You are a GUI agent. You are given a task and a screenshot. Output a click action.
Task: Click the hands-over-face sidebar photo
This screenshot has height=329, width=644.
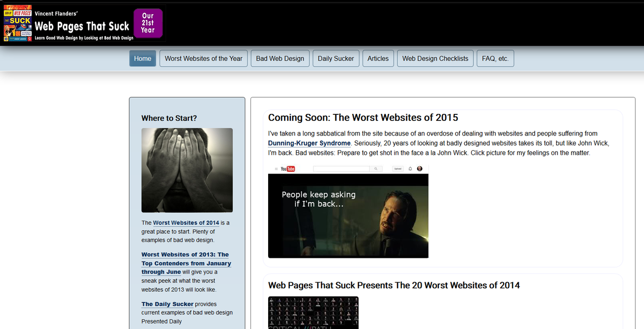coord(187,170)
